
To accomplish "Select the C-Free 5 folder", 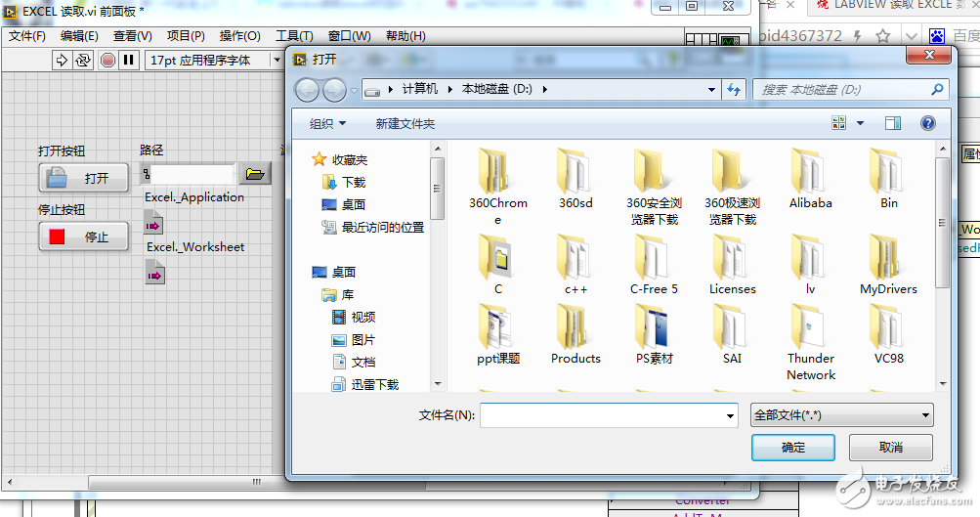I will (x=654, y=265).
